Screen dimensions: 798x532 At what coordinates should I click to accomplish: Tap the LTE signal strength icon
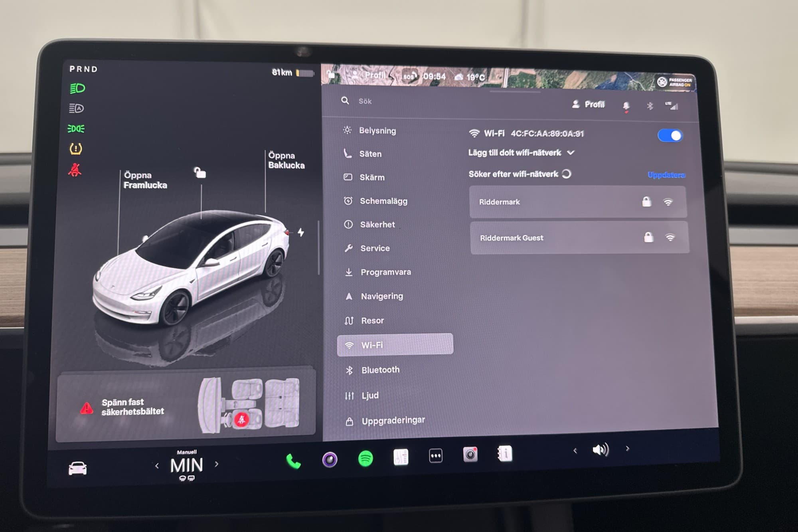pyautogui.click(x=672, y=106)
